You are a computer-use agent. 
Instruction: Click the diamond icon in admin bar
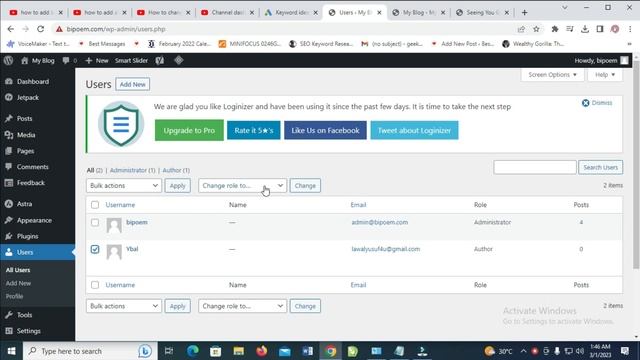point(178,60)
